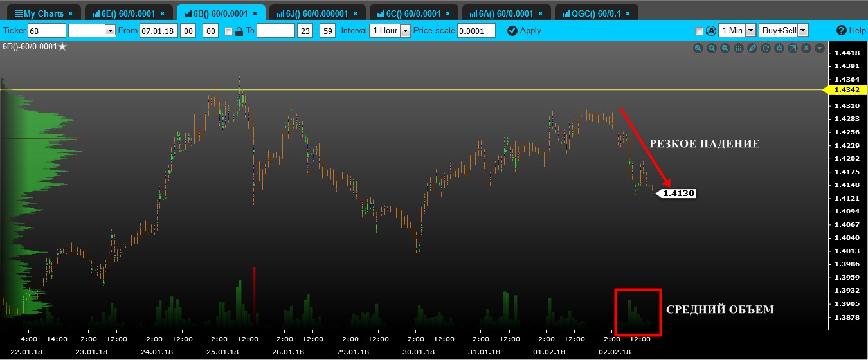Viewport: 868px width, 360px height.
Task: Click the Help question mark icon
Action: coord(842,30)
